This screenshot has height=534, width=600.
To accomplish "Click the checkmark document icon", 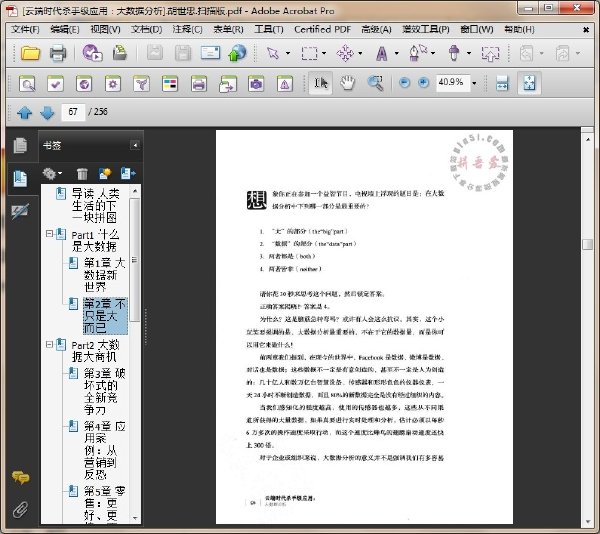I will pos(55,83).
